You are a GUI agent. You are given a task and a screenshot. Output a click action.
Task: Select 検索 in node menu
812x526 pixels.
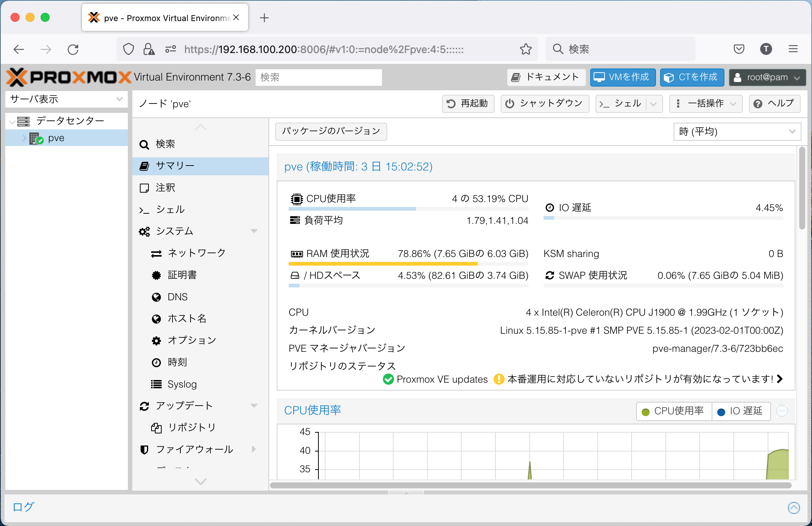click(x=200, y=144)
